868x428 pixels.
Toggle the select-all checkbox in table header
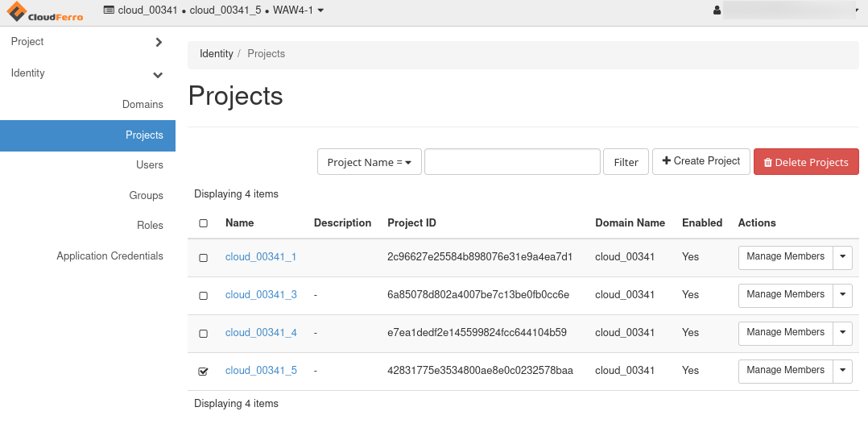[203, 223]
